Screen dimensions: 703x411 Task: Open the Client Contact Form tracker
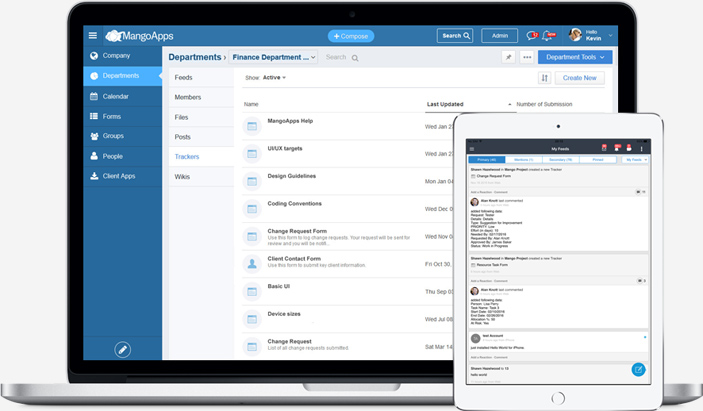(294, 259)
